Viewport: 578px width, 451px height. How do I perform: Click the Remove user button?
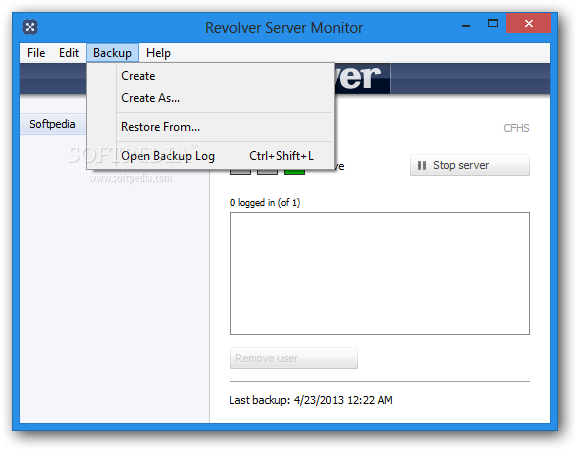coord(294,358)
